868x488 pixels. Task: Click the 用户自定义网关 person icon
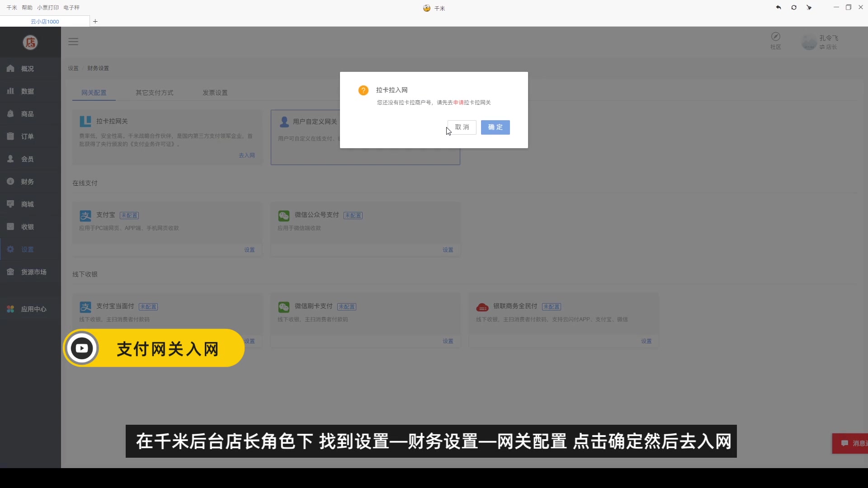coord(284,122)
